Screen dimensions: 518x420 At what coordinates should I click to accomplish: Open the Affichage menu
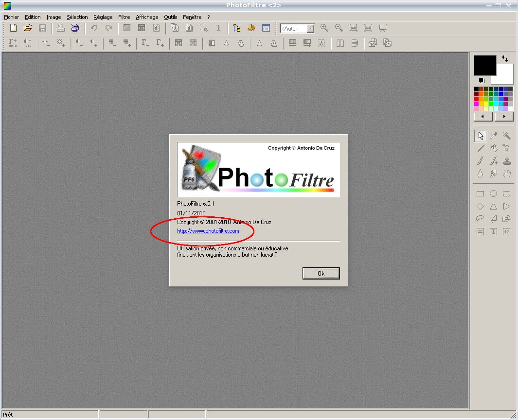click(147, 17)
